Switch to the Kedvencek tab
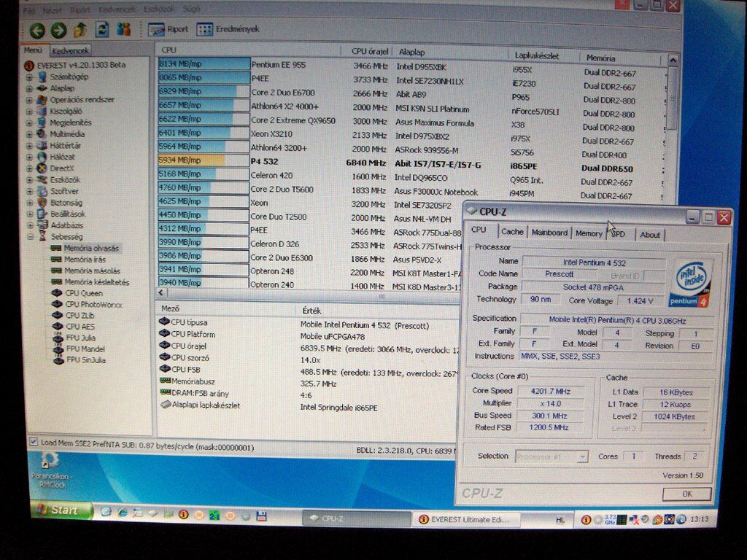The height and width of the screenshot is (560, 747). pyautogui.click(x=70, y=50)
